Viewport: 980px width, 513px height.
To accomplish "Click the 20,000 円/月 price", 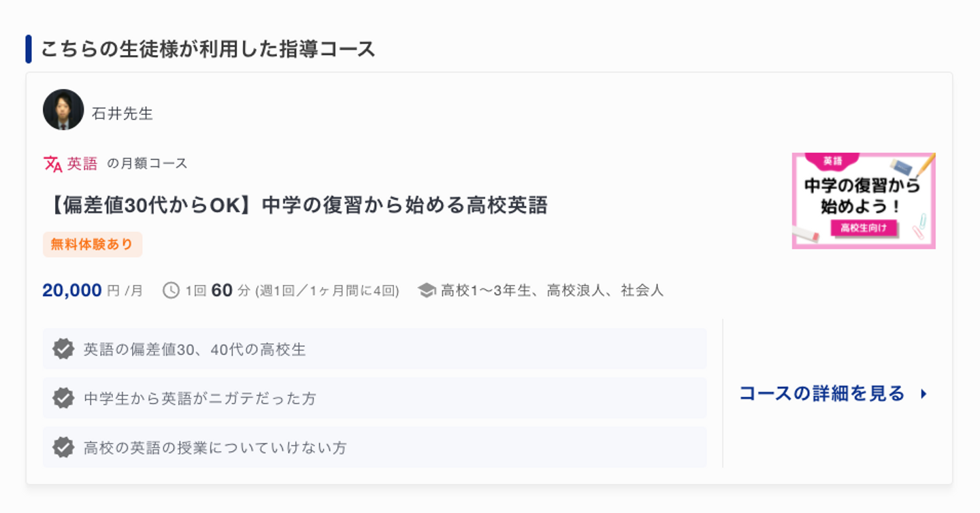I will pyautogui.click(x=93, y=291).
